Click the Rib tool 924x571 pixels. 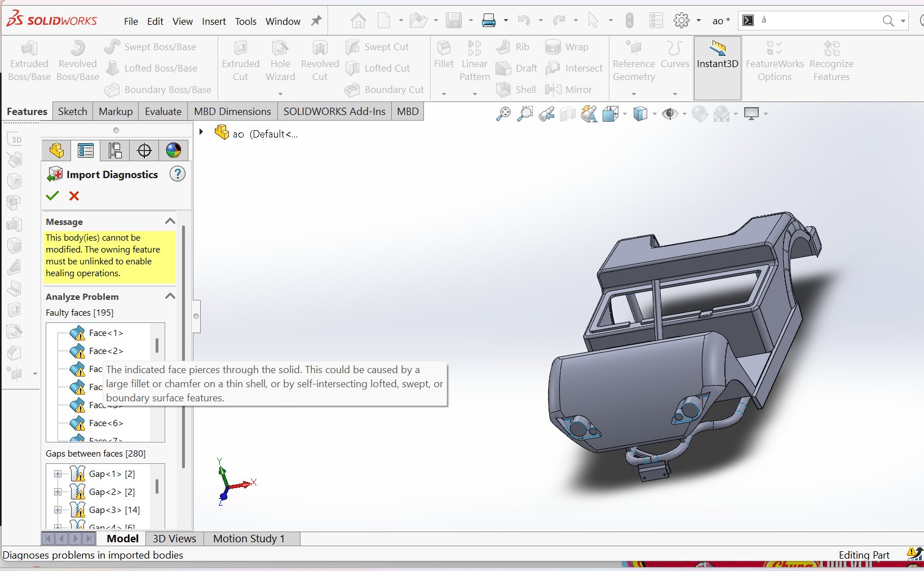[513, 47]
